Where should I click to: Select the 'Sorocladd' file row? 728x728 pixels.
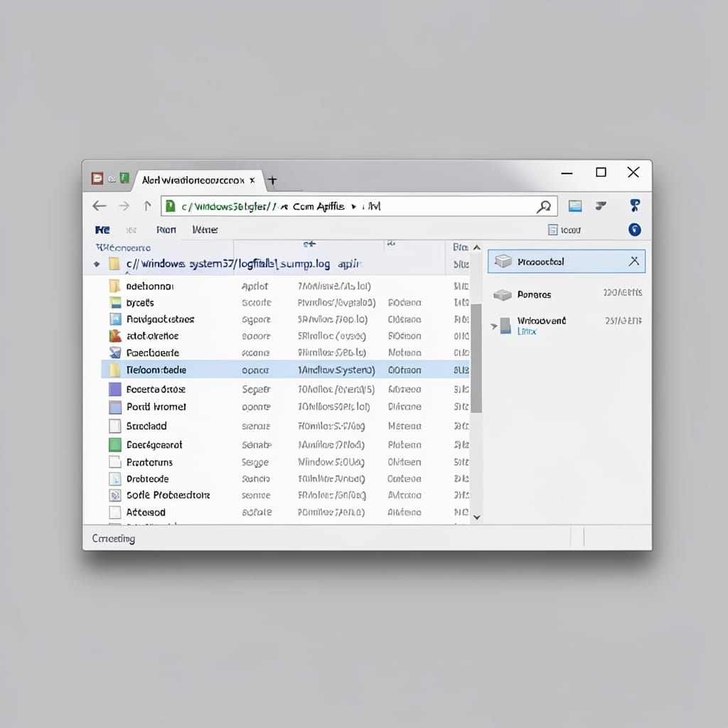pos(285,426)
